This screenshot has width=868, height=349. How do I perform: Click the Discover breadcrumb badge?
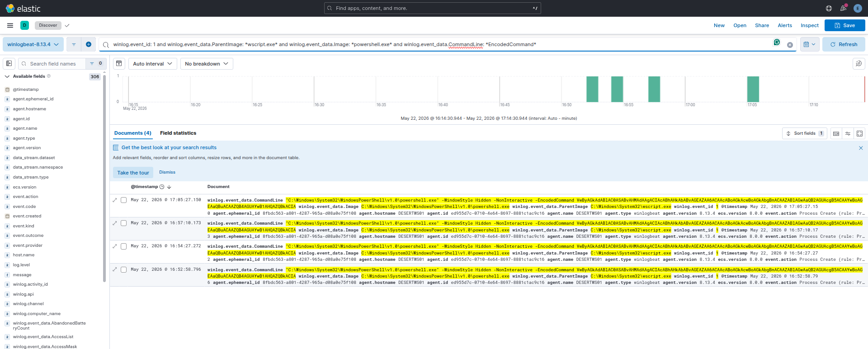[48, 25]
